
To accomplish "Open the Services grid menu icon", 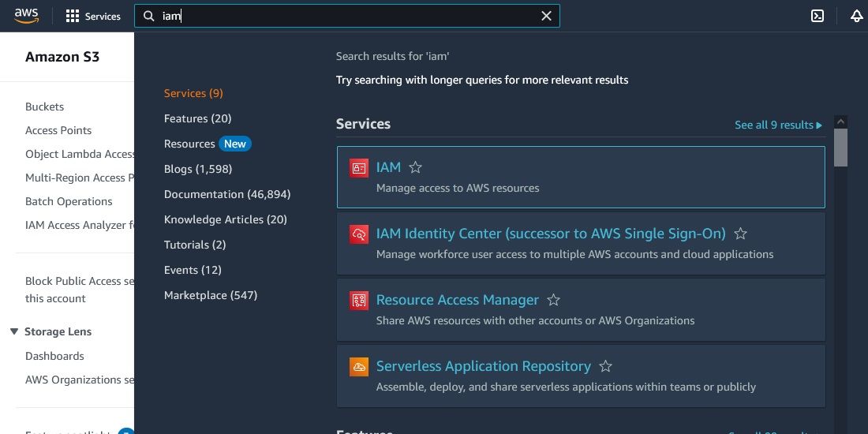I will (x=73, y=16).
